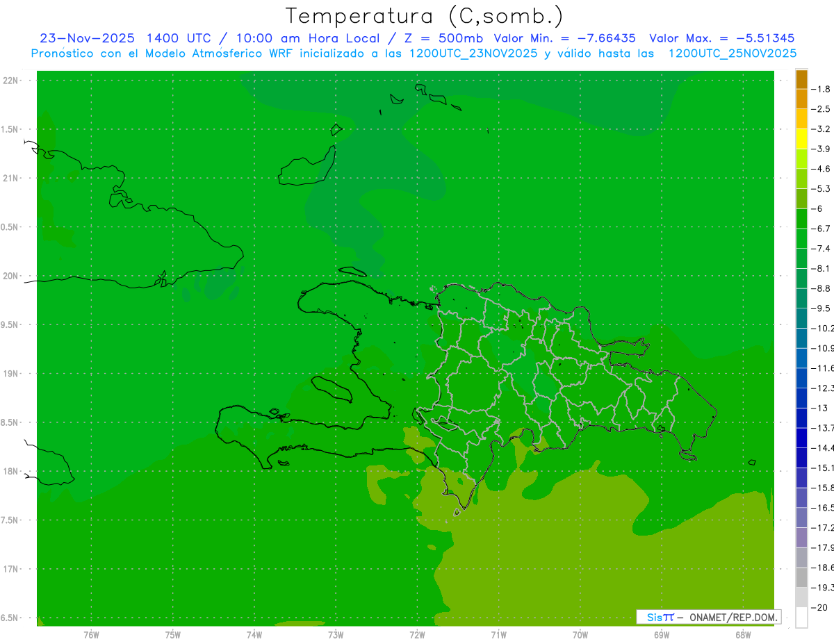Click the '-5.3' colorbar label

pyautogui.click(x=821, y=189)
